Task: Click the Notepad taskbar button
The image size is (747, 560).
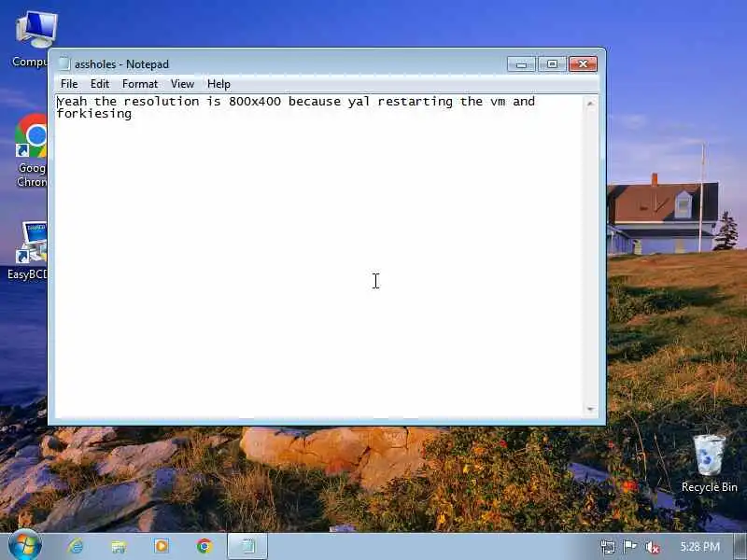Action: (x=247, y=546)
